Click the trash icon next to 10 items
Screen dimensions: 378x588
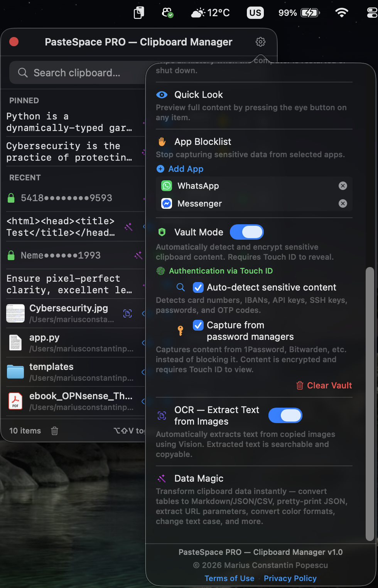(54, 431)
